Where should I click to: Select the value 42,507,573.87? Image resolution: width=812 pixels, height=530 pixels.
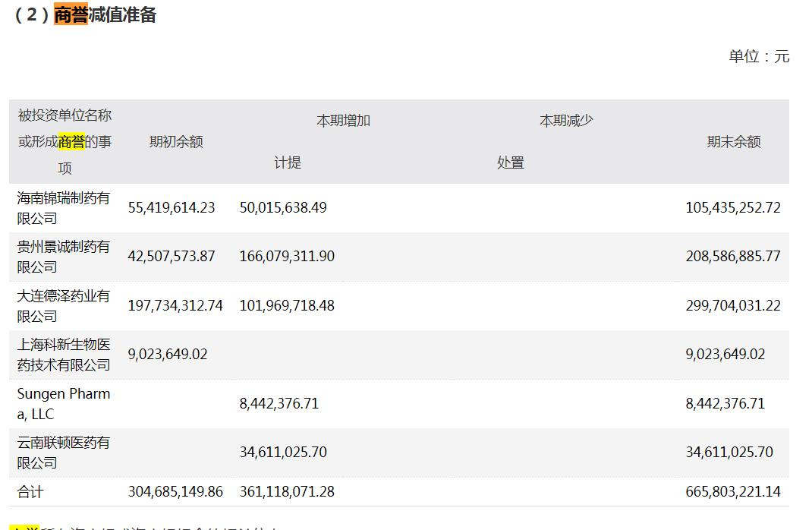[x=172, y=257]
